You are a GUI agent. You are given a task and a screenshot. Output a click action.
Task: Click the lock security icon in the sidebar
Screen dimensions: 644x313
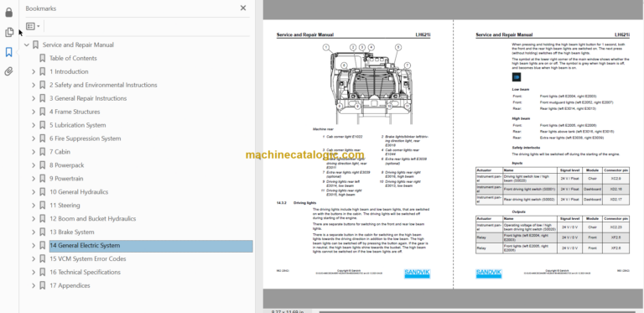tap(9, 13)
